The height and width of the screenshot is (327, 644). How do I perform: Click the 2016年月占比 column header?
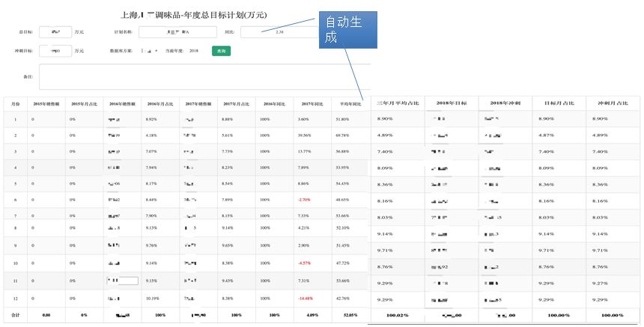(160, 104)
